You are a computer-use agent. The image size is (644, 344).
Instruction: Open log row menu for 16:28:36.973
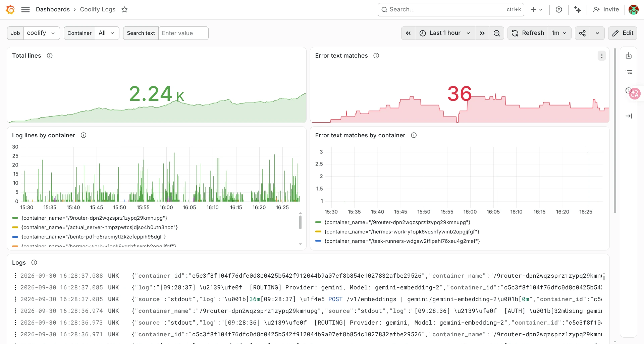pyautogui.click(x=15, y=323)
